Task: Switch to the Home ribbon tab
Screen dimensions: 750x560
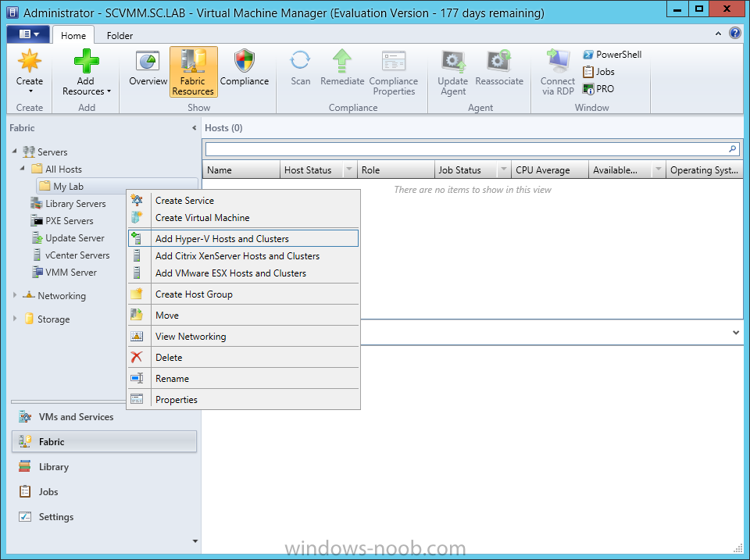Action: point(73,35)
